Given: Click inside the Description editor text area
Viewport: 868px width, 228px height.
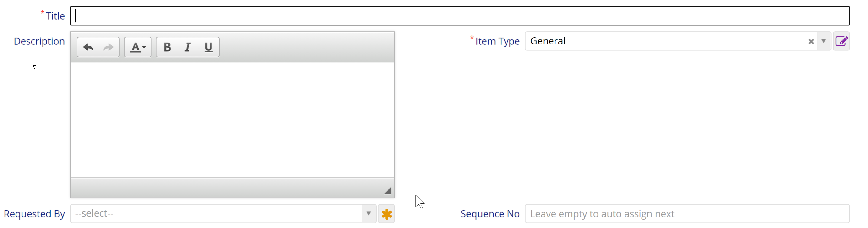Looking at the screenshot, I should coord(232,120).
